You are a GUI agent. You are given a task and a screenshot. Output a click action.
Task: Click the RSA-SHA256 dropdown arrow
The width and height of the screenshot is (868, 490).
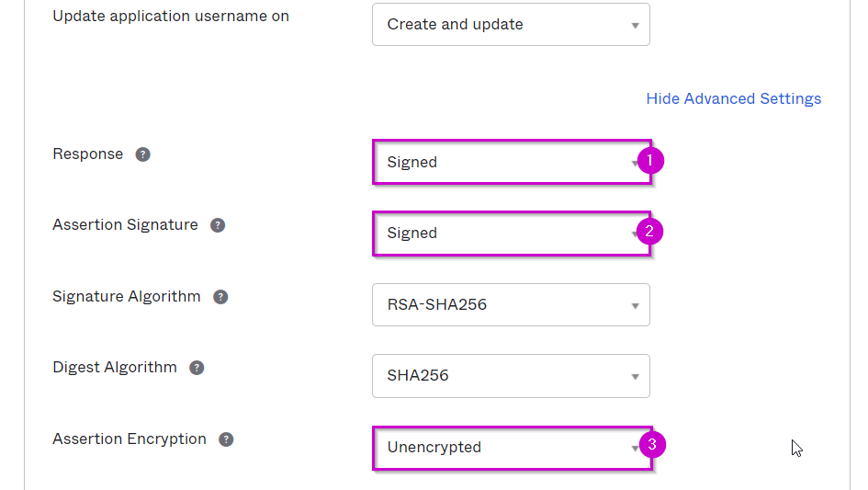pos(636,306)
